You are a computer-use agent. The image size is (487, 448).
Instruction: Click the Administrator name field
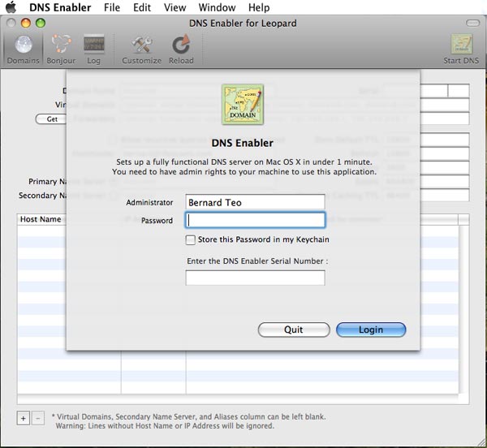(255, 202)
